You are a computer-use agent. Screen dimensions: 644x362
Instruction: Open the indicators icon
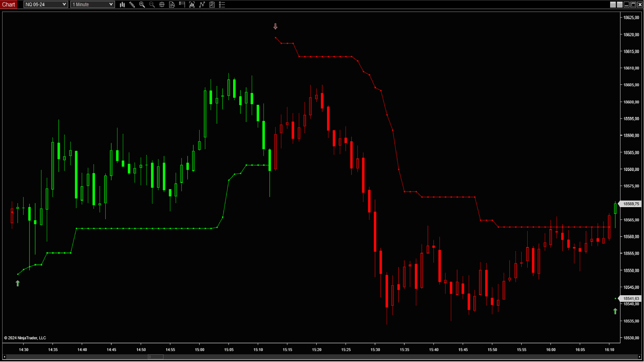point(192,5)
